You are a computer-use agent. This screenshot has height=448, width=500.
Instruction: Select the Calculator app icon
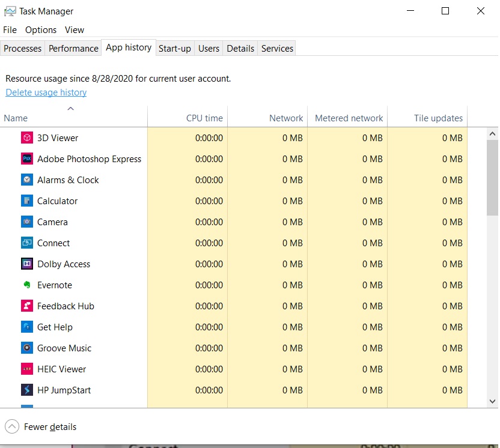coord(27,201)
